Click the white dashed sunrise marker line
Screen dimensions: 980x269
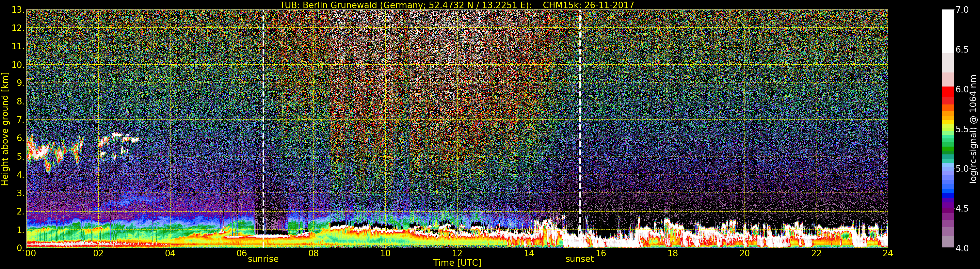tap(263, 129)
